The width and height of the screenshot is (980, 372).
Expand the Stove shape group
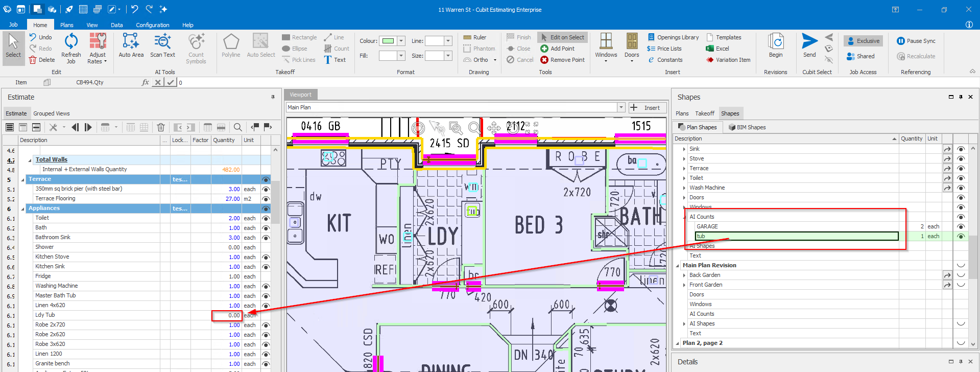pyautogui.click(x=684, y=159)
